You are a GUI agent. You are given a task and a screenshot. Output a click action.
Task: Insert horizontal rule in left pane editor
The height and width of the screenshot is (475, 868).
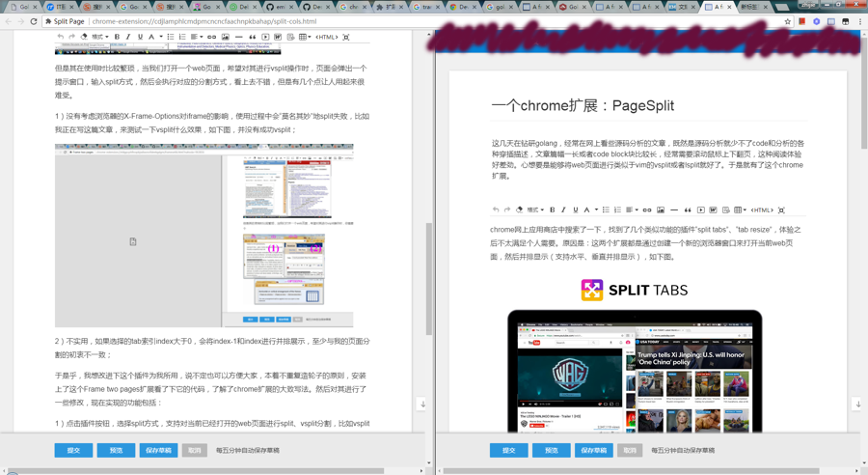click(238, 37)
